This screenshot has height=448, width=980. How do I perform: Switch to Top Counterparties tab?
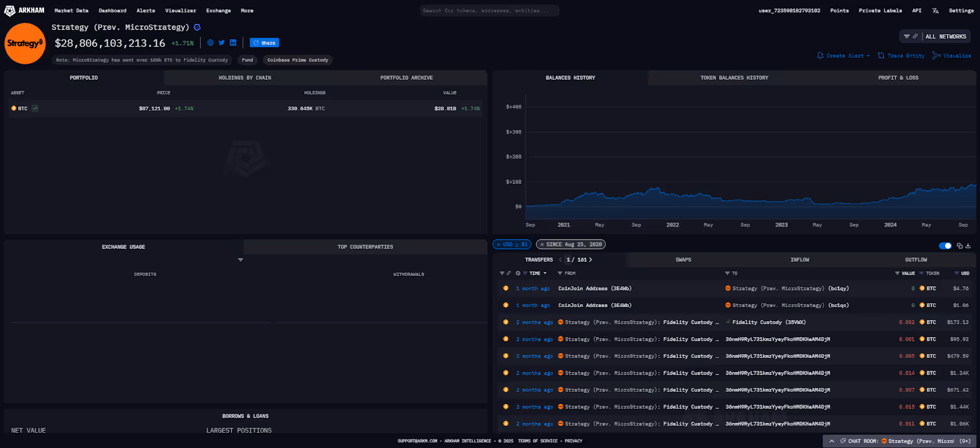tap(365, 247)
